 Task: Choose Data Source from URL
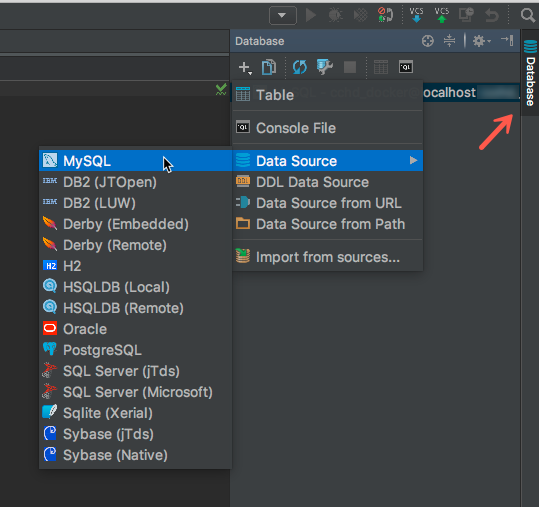(x=328, y=203)
